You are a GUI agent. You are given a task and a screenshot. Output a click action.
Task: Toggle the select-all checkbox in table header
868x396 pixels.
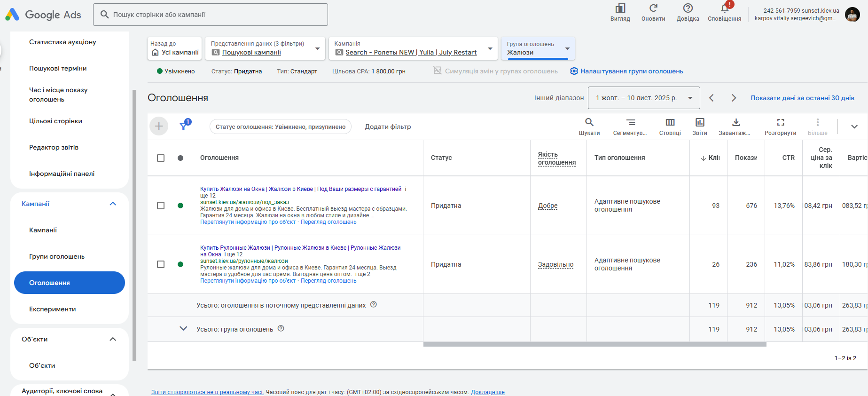(x=161, y=158)
